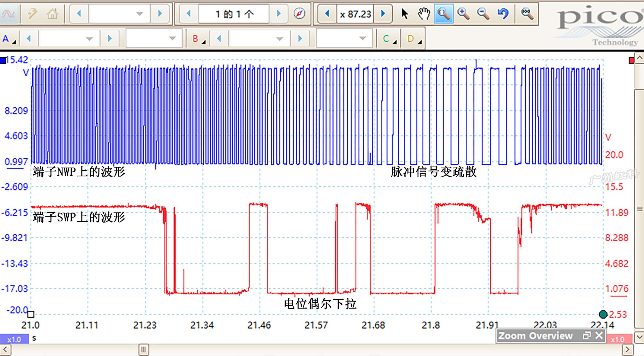The width and height of the screenshot is (644, 356).
Task: Open the Channel A options menu
Action: tap(9, 39)
